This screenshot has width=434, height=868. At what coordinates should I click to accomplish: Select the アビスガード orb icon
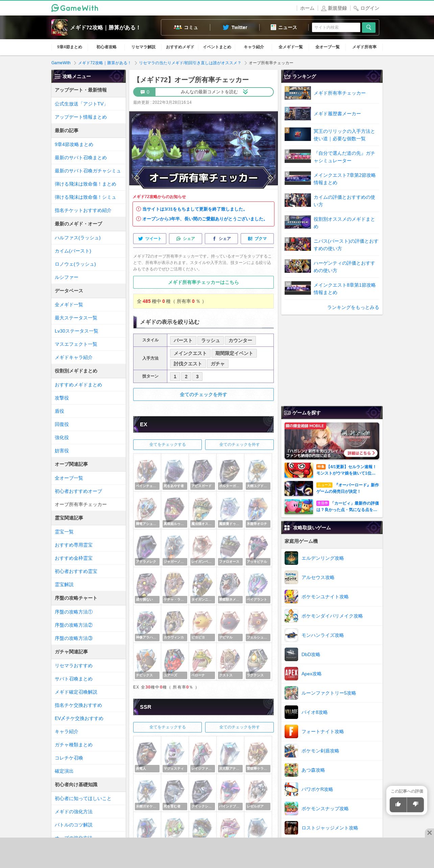click(x=202, y=472)
